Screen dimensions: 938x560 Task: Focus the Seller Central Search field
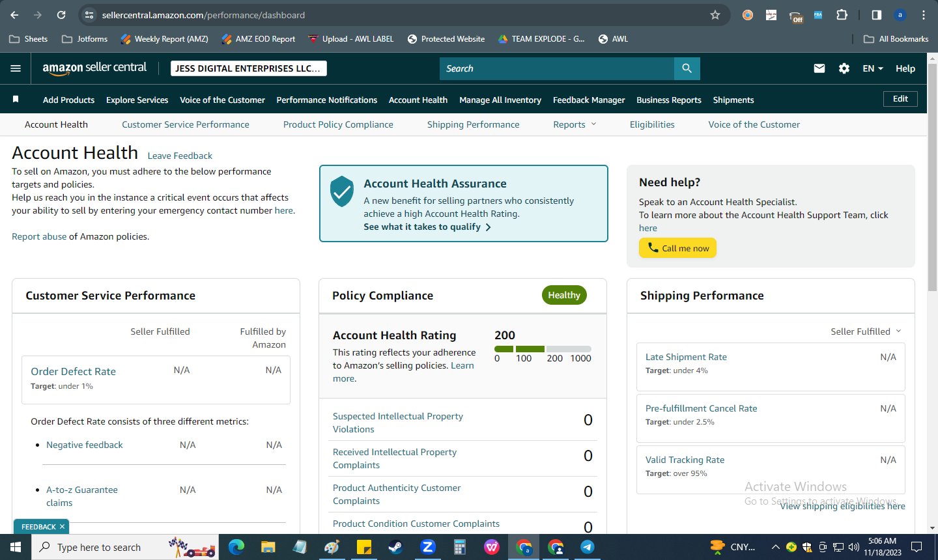click(x=557, y=68)
